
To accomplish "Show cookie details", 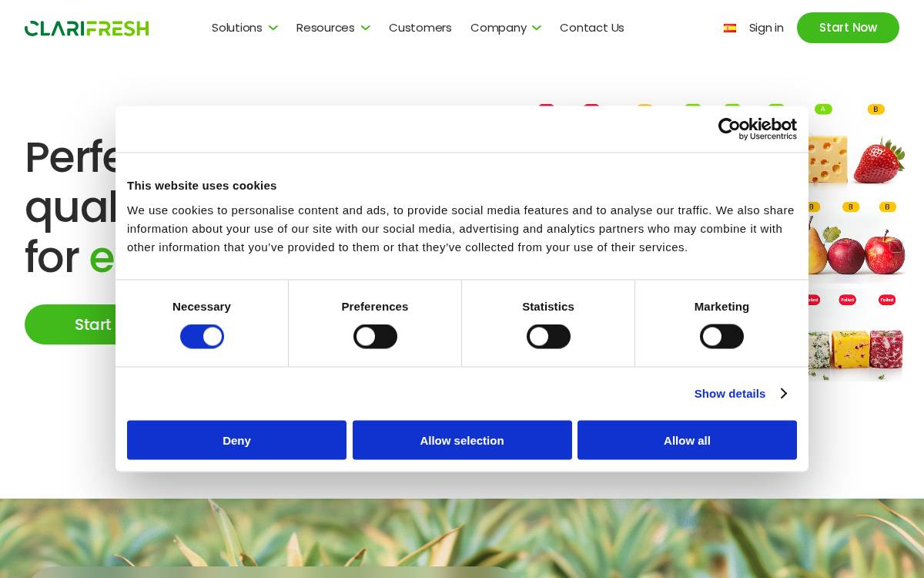I will 740,394.
